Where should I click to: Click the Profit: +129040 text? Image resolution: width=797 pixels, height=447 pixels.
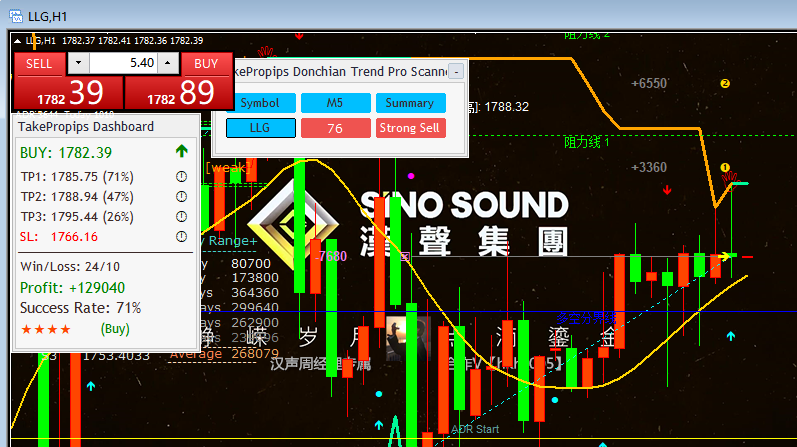(72, 288)
